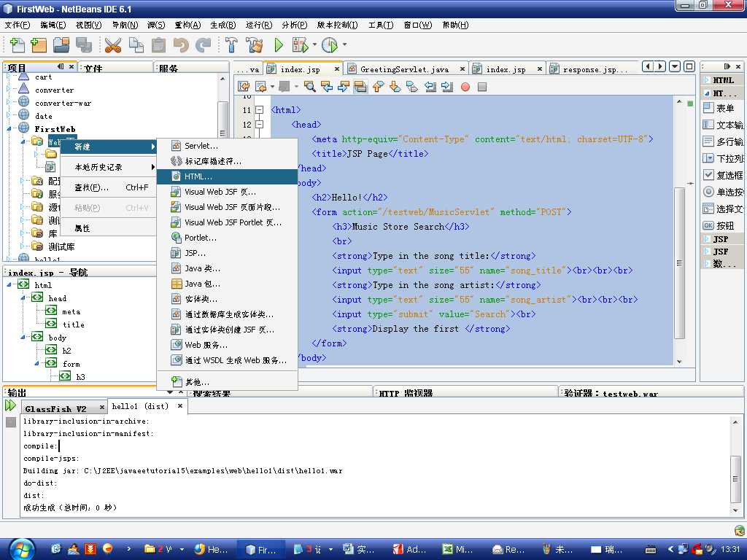Close the hello1 (dist) output tab

(180, 405)
